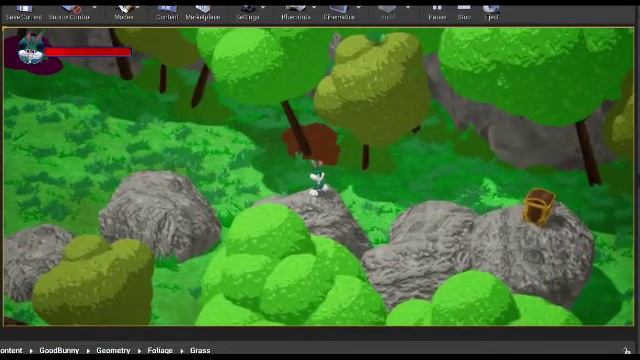Image resolution: width=640 pixels, height=360 pixels.
Task: Toggle the lock icon at the bottom right
Action: [627, 351]
